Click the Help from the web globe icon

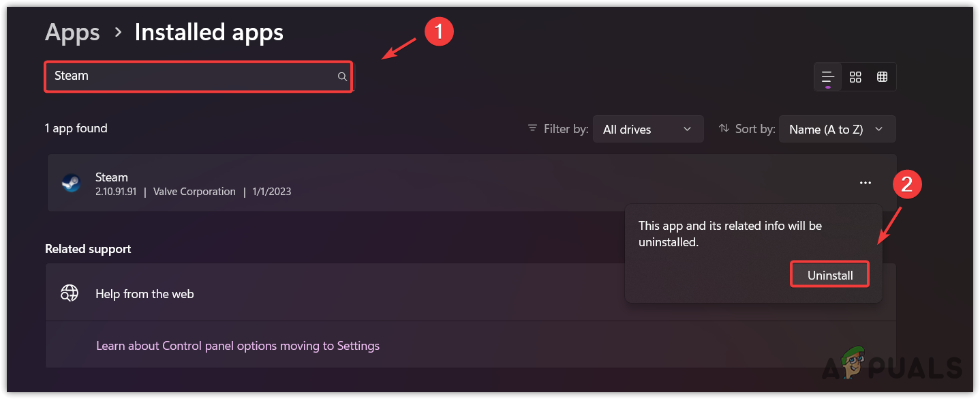[70, 293]
